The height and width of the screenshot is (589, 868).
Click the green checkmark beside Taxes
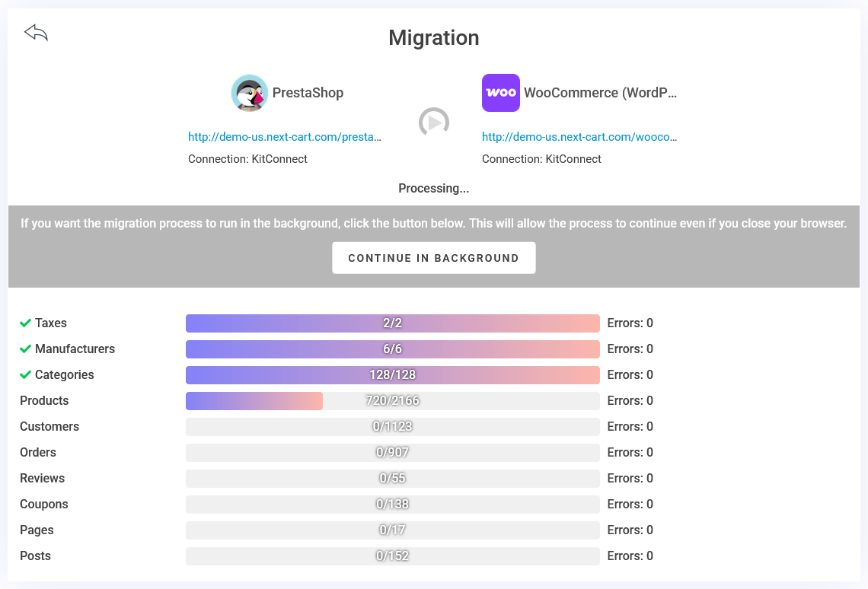pos(25,323)
